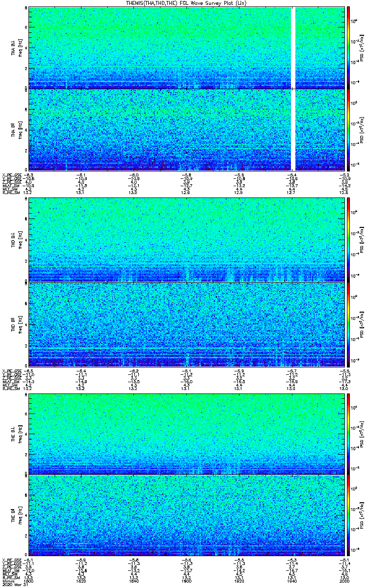Click the 'THD B∥ freq [Hz]' axis label

click(x=17, y=324)
